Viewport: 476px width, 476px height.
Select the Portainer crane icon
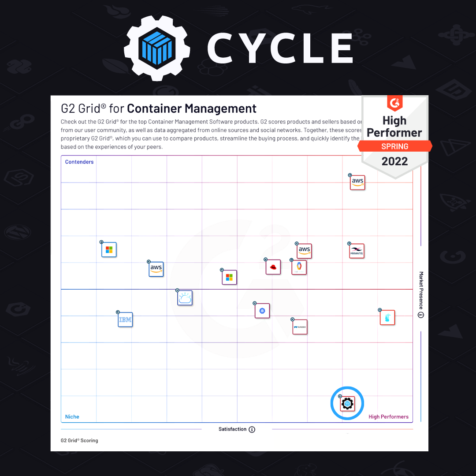pos(387,317)
